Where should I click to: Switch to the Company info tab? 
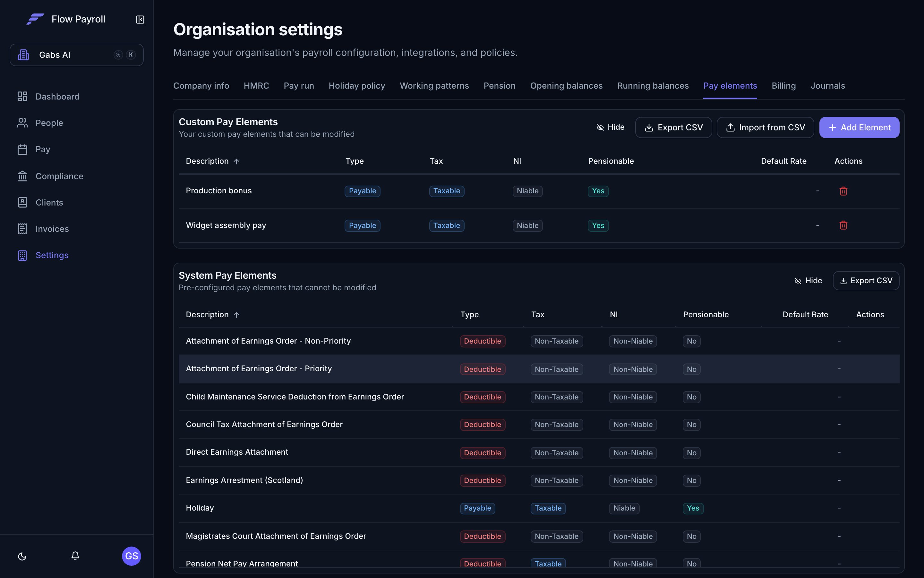[201, 86]
